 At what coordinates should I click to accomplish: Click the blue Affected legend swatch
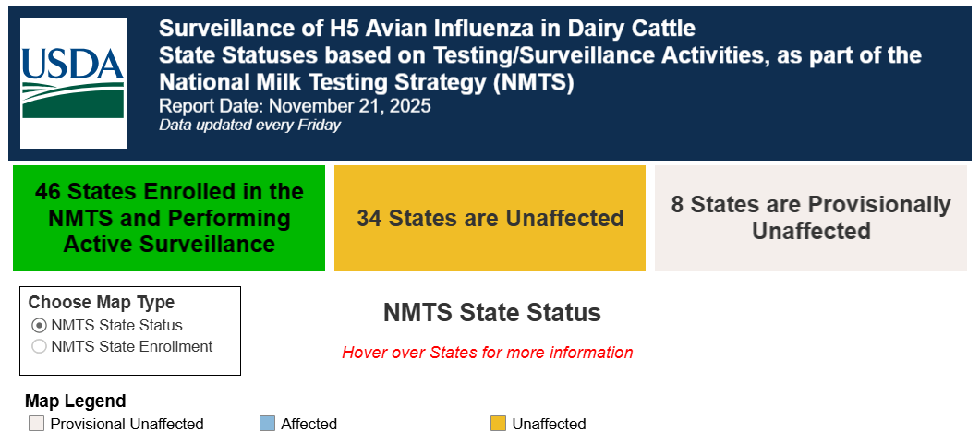click(268, 424)
